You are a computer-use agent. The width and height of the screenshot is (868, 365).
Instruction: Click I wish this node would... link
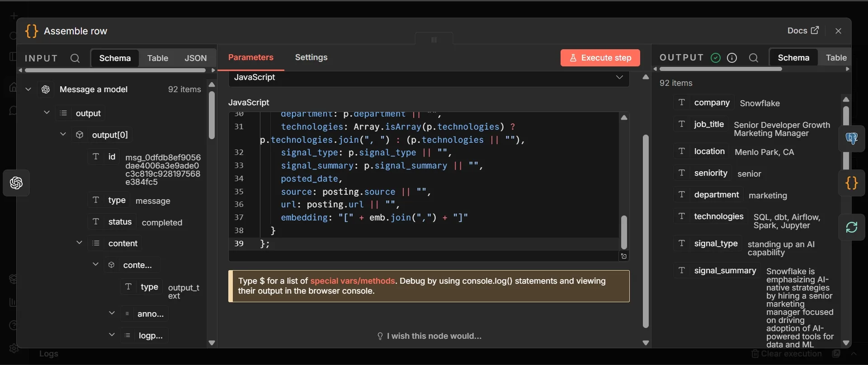(429, 336)
